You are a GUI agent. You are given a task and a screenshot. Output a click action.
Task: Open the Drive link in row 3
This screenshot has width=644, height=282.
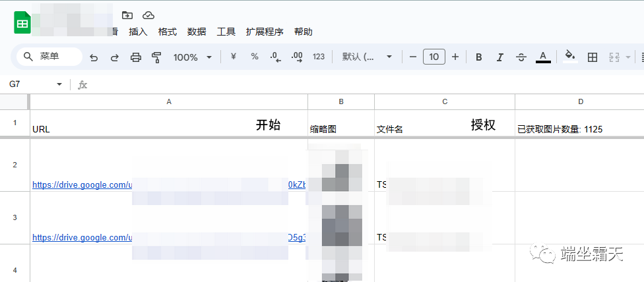pyautogui.click(x=169, y=237)
